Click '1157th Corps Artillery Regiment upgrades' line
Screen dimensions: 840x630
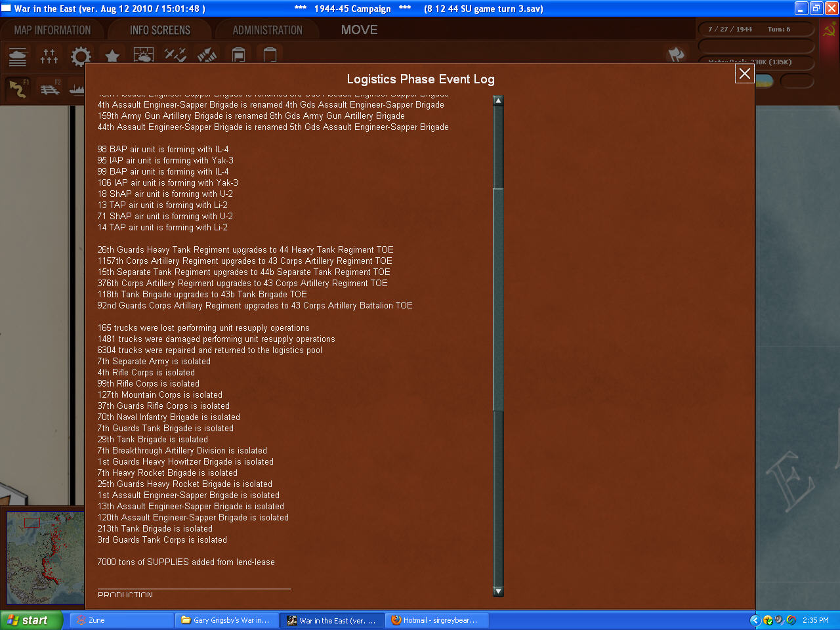pos(245,261)
